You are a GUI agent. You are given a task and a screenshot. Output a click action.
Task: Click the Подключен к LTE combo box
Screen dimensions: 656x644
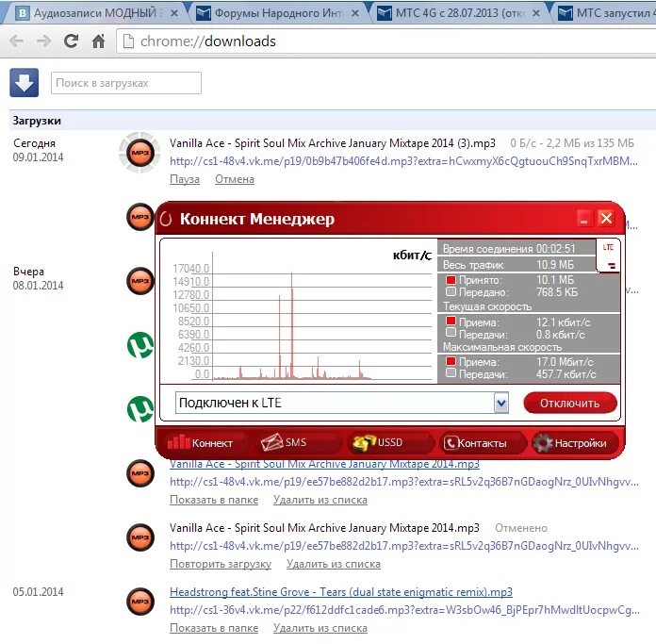point(342,403)
